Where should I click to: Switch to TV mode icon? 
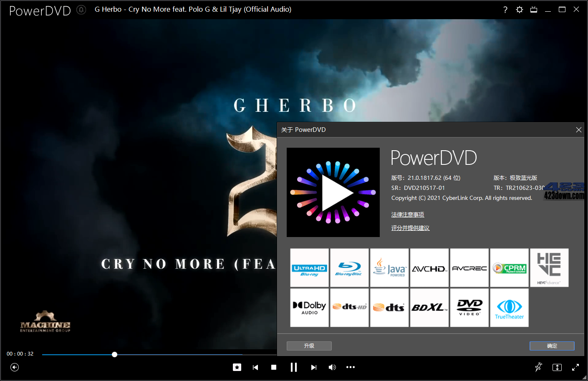click(534, 10)
